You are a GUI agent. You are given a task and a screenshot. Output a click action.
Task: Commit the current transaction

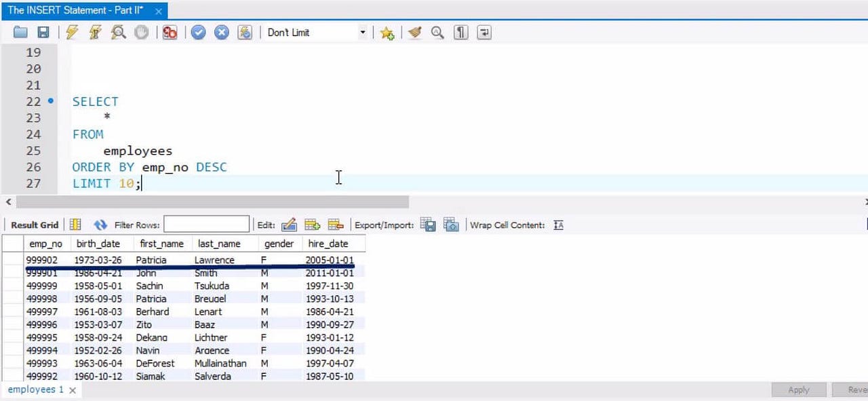[x=198, y=32]
